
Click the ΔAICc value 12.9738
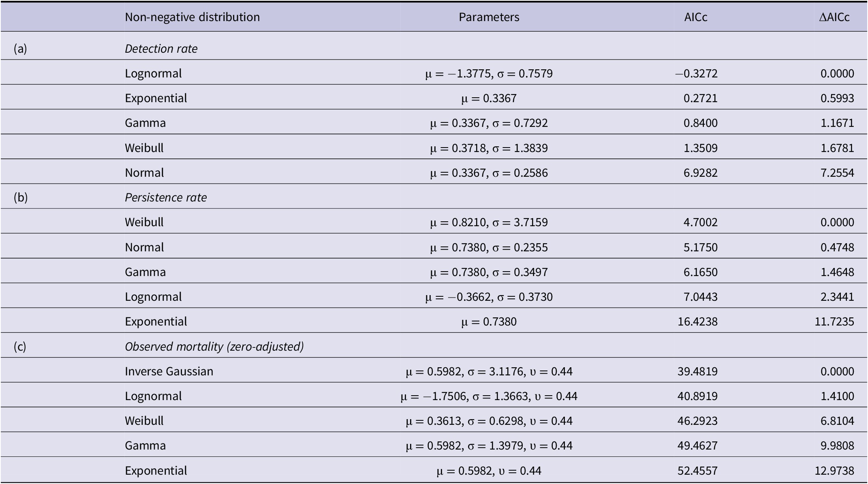point(834,471)
